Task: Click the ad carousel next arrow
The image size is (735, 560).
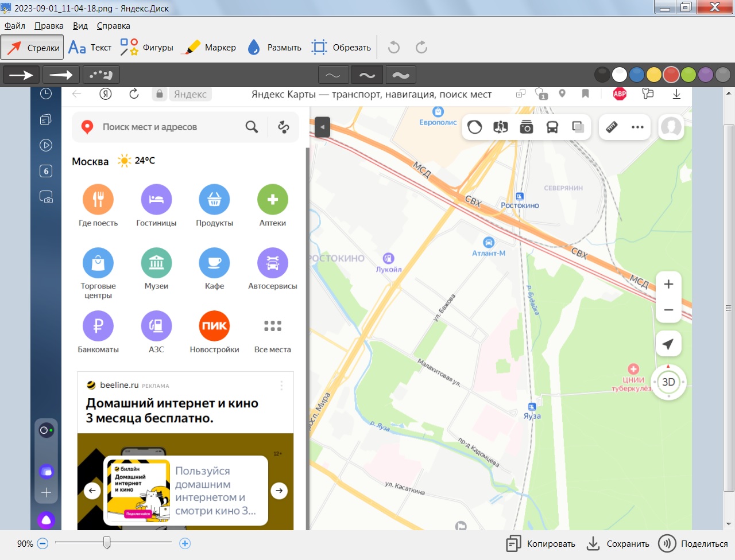Action: (279, 491)
